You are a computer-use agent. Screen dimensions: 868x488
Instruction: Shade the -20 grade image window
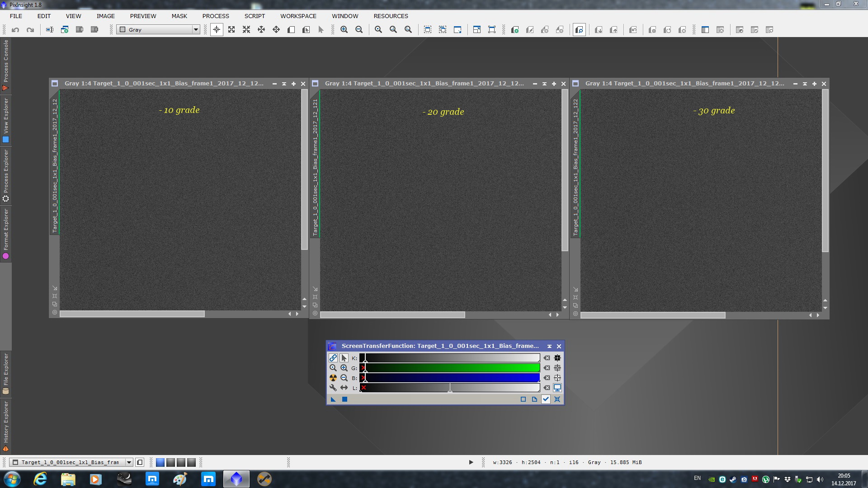[x=544, y=84]
